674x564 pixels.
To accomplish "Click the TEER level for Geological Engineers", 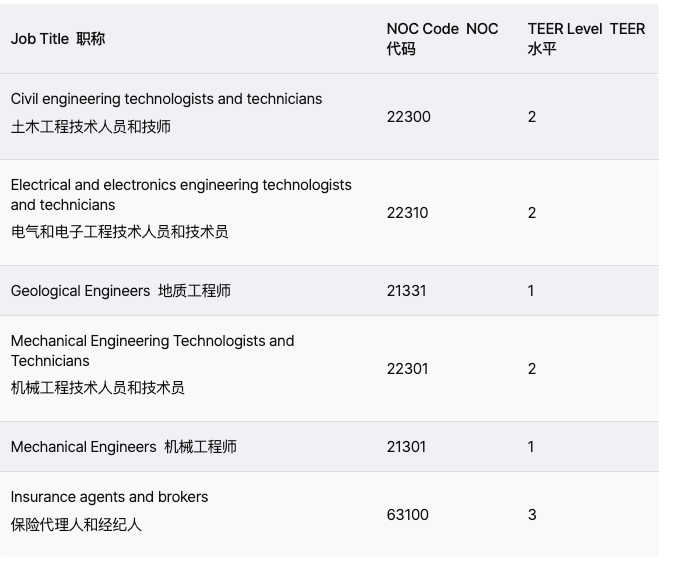I will coord(531,291).
